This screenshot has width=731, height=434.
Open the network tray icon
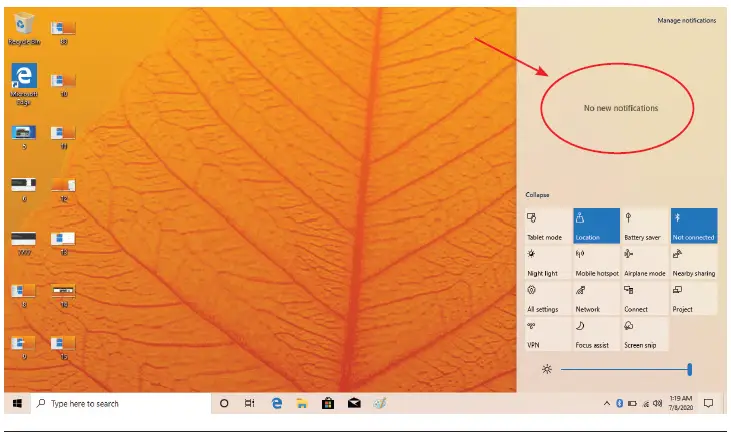pos(646,404)
